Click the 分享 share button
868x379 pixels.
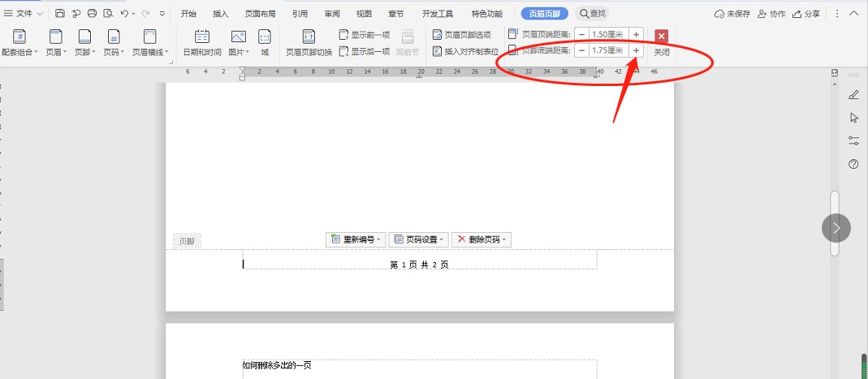[x=806, y=14]
